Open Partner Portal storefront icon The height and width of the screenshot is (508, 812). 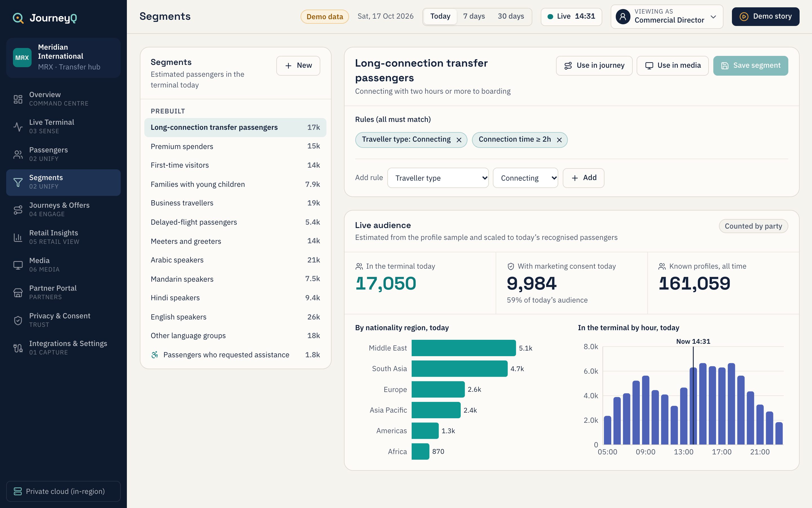(18, 293)
